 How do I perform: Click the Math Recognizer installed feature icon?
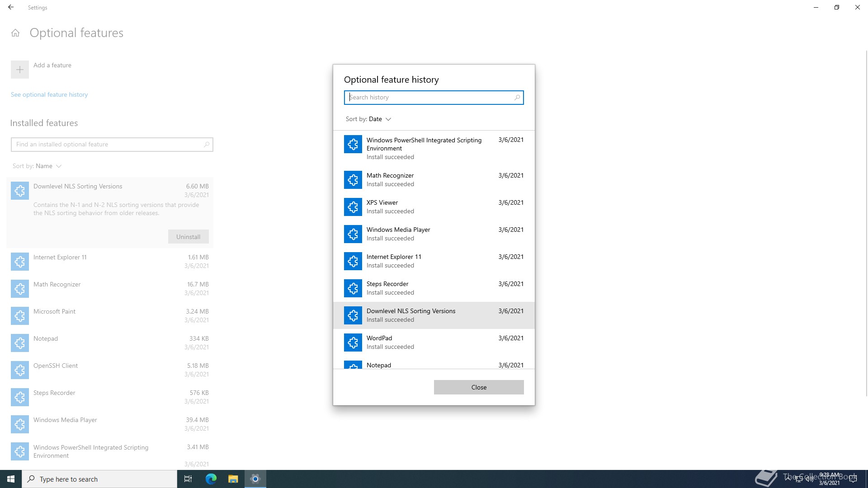[x=20, y=289]
